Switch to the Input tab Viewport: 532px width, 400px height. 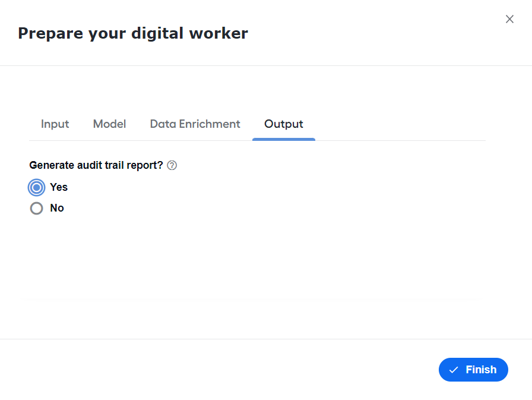[x=55, y=124]
